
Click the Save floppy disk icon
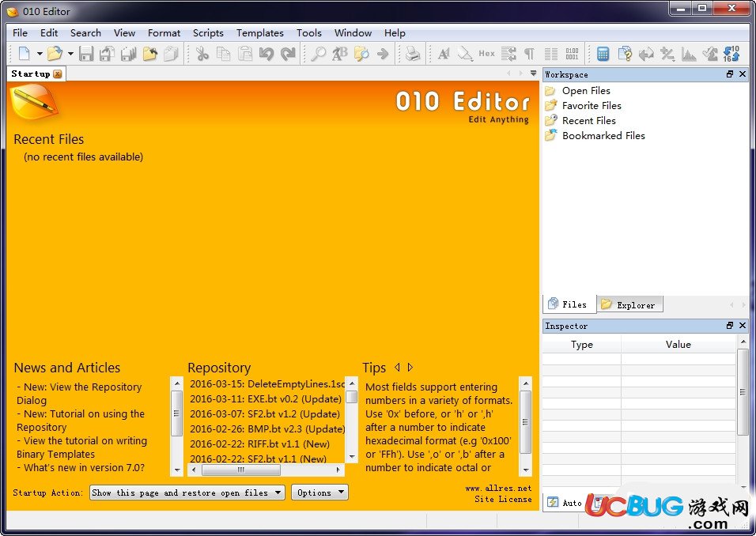[x=86, y=54]
